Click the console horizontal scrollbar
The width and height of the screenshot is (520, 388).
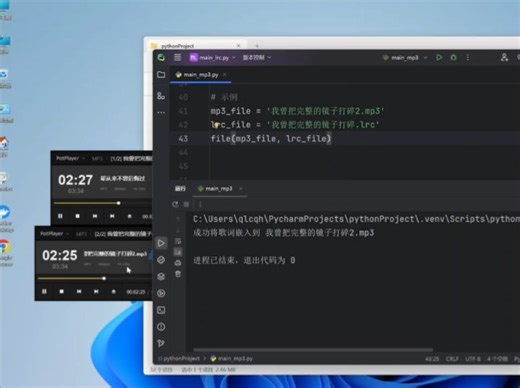click(313, 350)
